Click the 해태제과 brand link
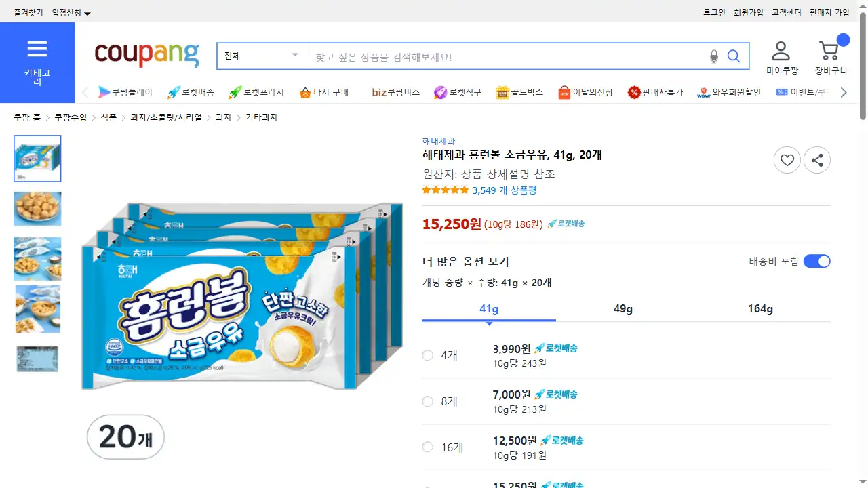This screenshot has width=868, height=488. pyautogui.click(x=439, y=141)
